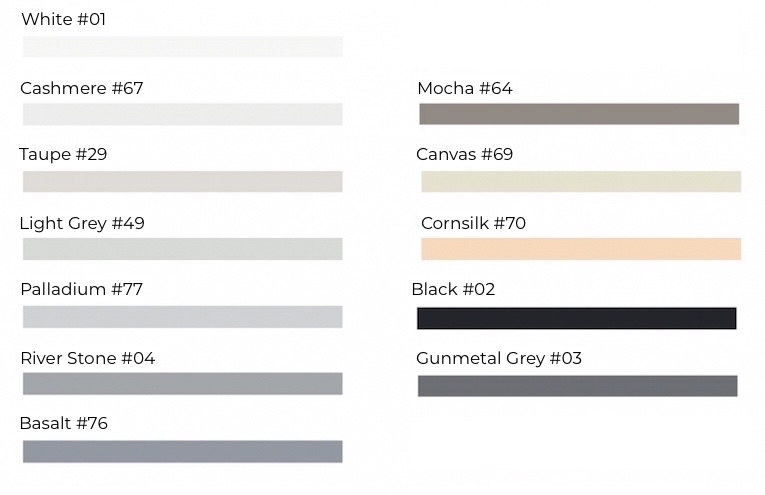The image size is (765, 495).
Task: Click the Light Grey #49 color bar
Action: 182,249
